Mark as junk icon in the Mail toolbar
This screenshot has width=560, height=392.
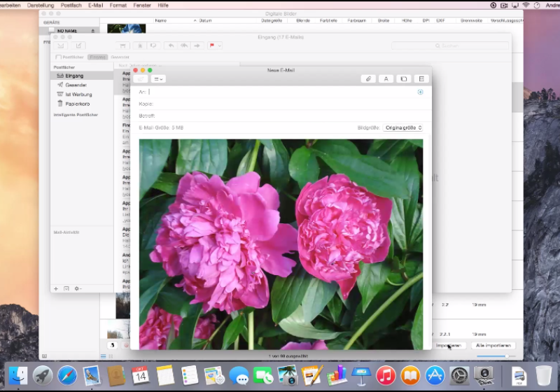pyautogui.click(x=153, y=45)
